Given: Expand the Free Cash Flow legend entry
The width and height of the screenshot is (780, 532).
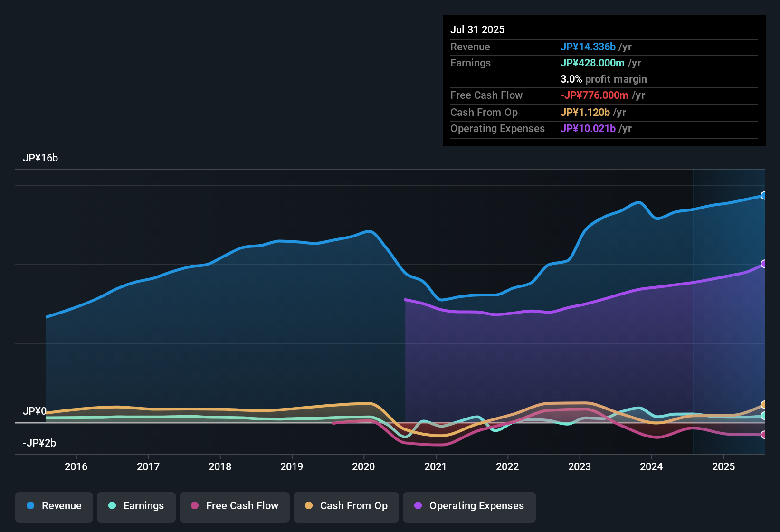Looking at the screenshot, I should [x=234, y=506].
